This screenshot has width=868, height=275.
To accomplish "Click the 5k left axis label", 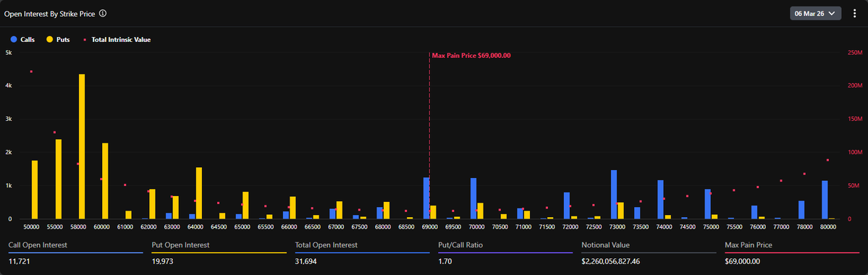I will (x=8, y=53).
